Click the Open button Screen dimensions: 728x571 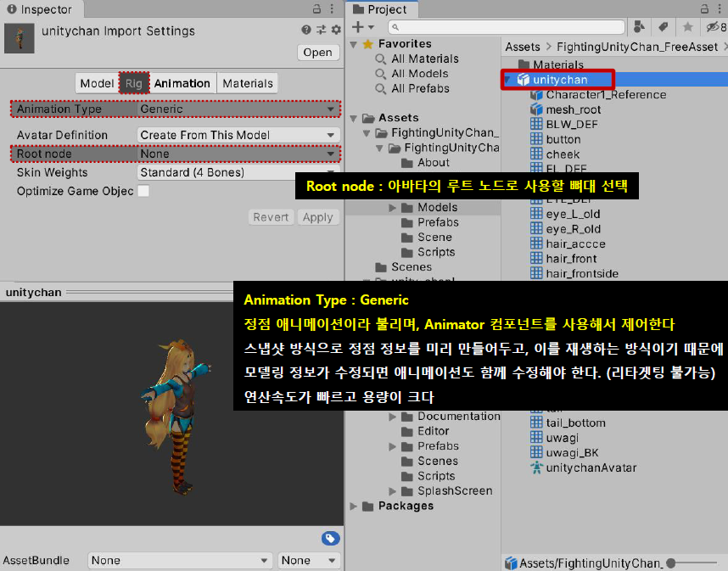click(x=317, y=53)
